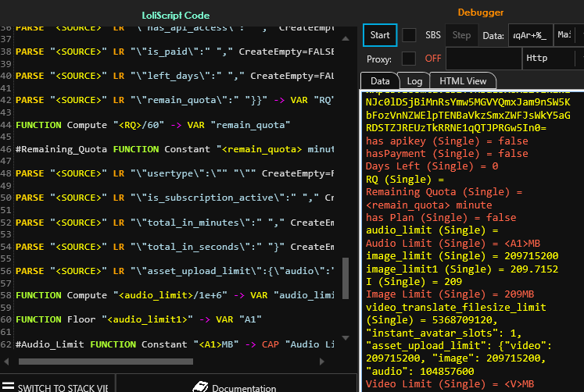Click the proxy address input field
Image resolution: width=584 pixels, height=392 pixels.
pos(484,59)
